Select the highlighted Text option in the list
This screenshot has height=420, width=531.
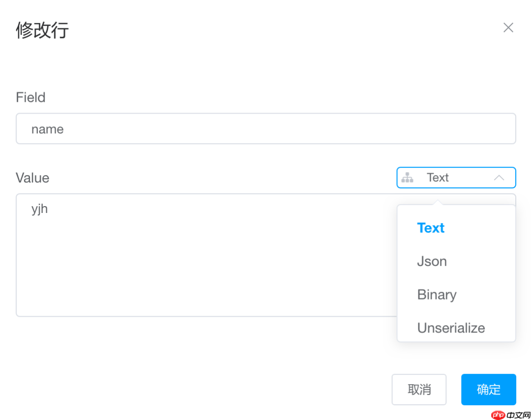coord(431,228)
